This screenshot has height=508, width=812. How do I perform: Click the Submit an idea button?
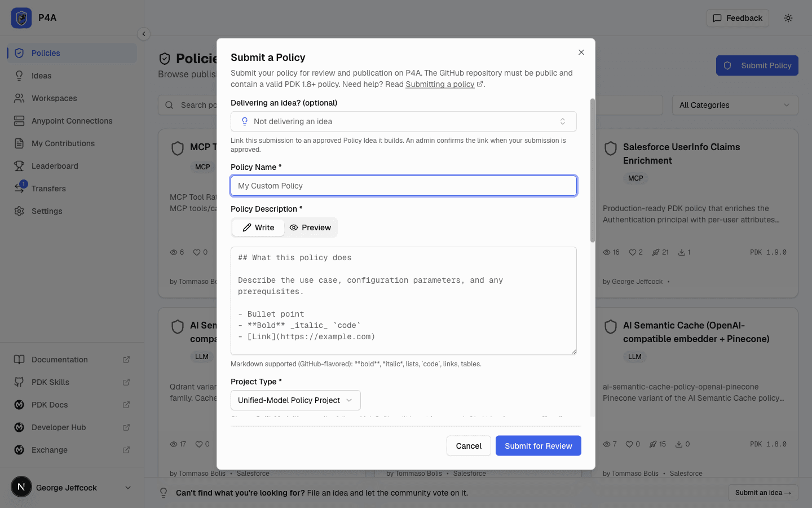[763, 493]
